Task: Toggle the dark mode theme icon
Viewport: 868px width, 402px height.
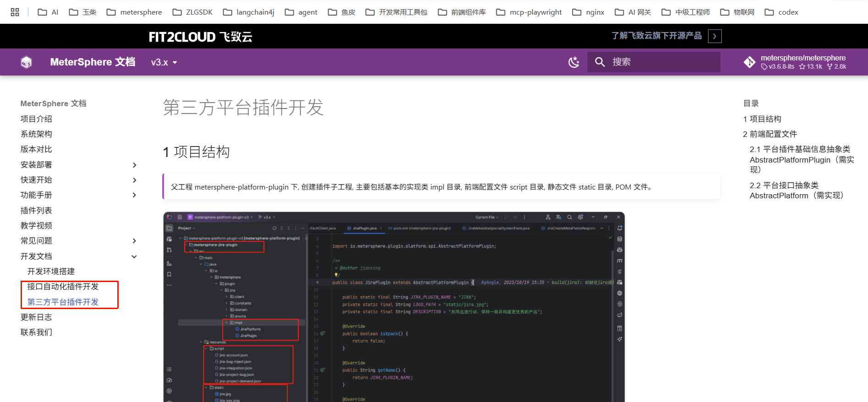Action: [574, 62]
